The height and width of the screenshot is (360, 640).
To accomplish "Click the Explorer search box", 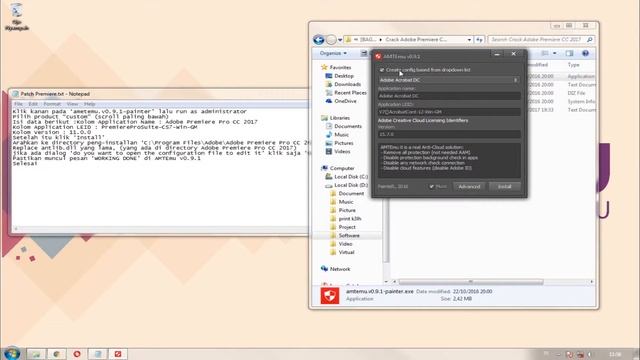I will coord(541,40).
